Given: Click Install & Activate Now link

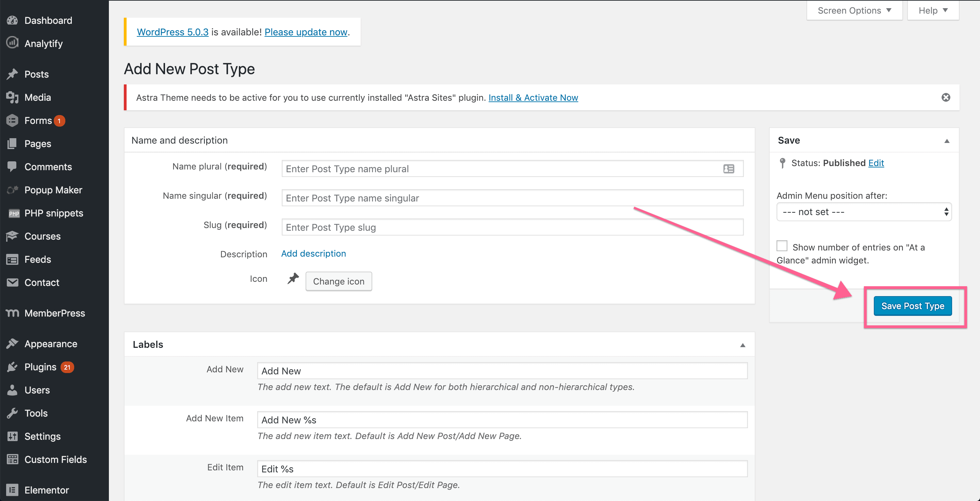Looking at the screenshot, I should [x=533, y=98].
